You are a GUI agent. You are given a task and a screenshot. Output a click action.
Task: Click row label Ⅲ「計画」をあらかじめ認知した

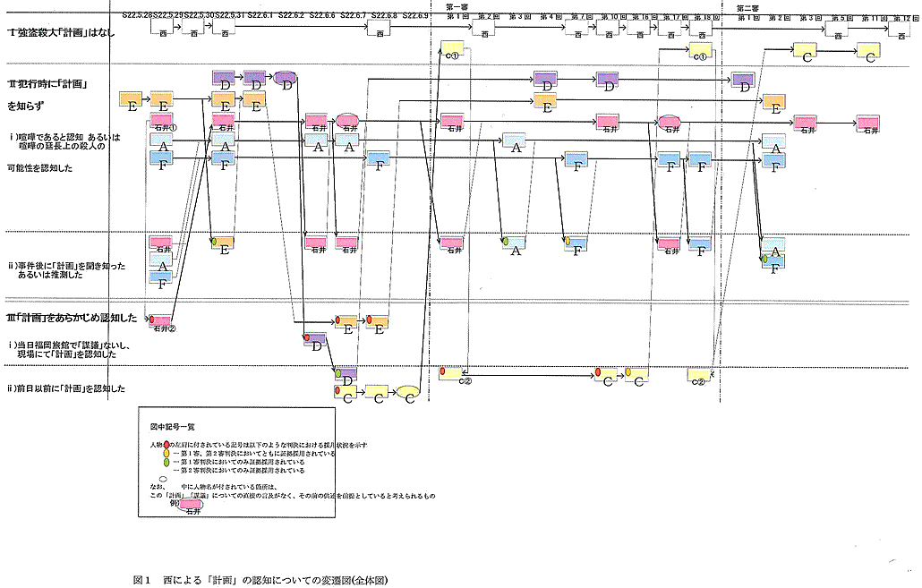[x=72, y=318]
